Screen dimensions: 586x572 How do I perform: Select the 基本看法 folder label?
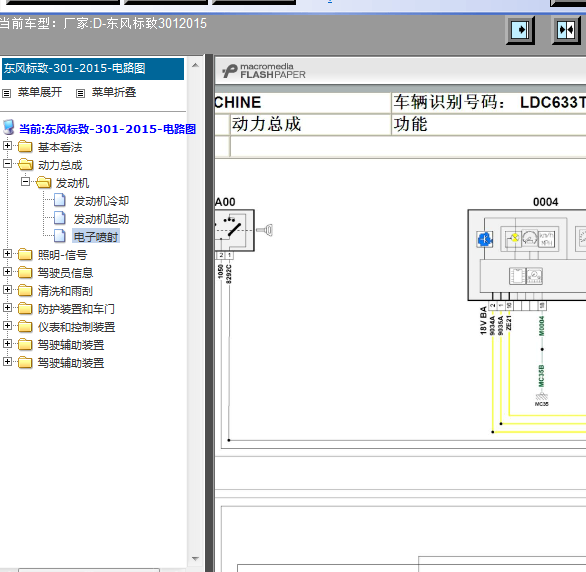pos(60,147)
